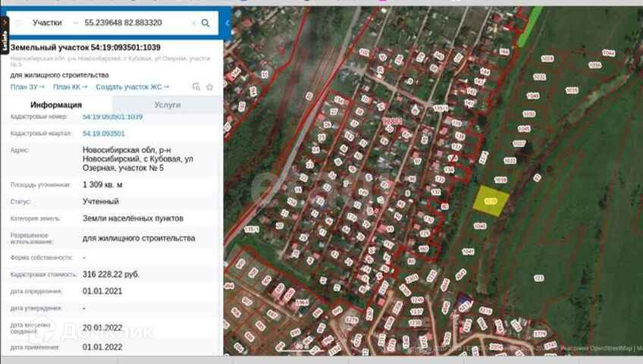
Task: Open the cadastral quarter link 54:19:093501
Action: [104, 133]
